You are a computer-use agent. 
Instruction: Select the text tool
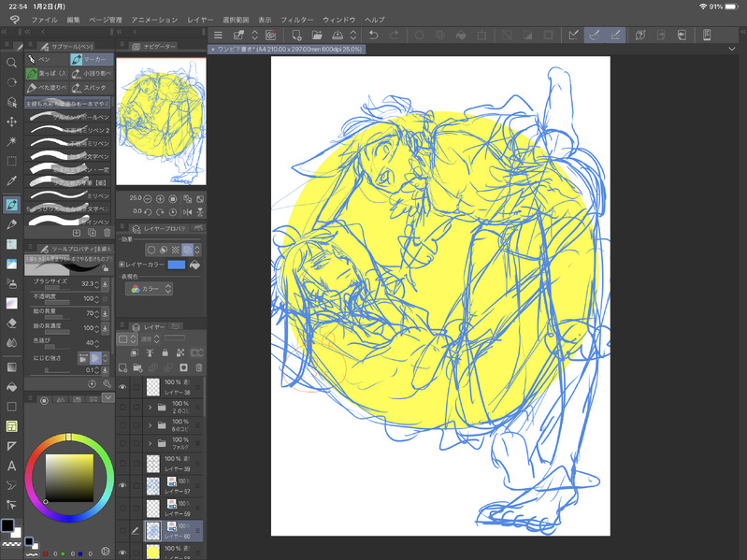[11, 466]
